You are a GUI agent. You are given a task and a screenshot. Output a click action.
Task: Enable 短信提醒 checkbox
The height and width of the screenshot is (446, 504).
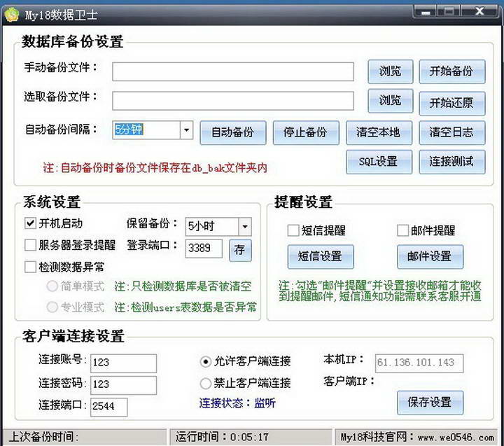[x=293, y=230]
